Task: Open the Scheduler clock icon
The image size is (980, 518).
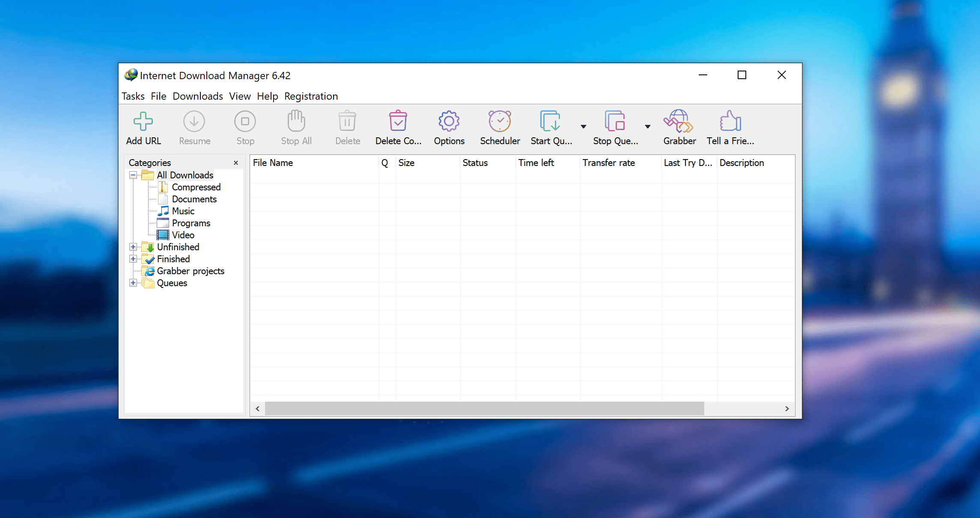Action: coord(500,122)
